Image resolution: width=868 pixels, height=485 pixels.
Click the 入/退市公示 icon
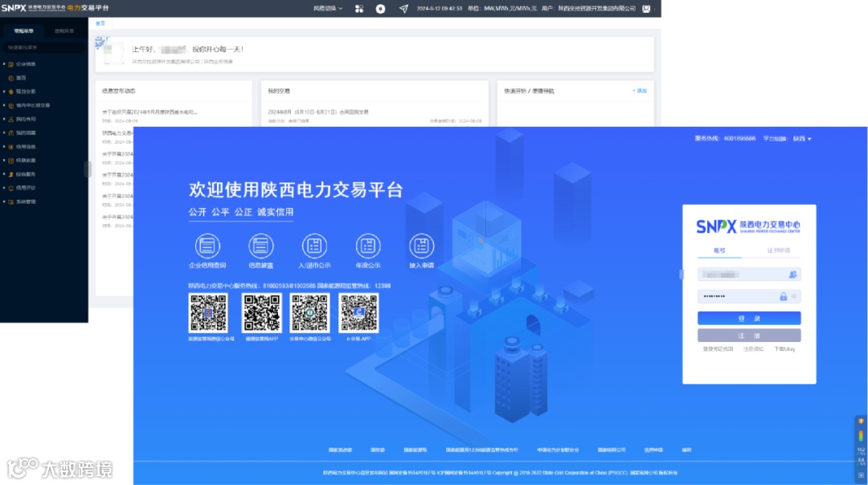tap(314, 246)
